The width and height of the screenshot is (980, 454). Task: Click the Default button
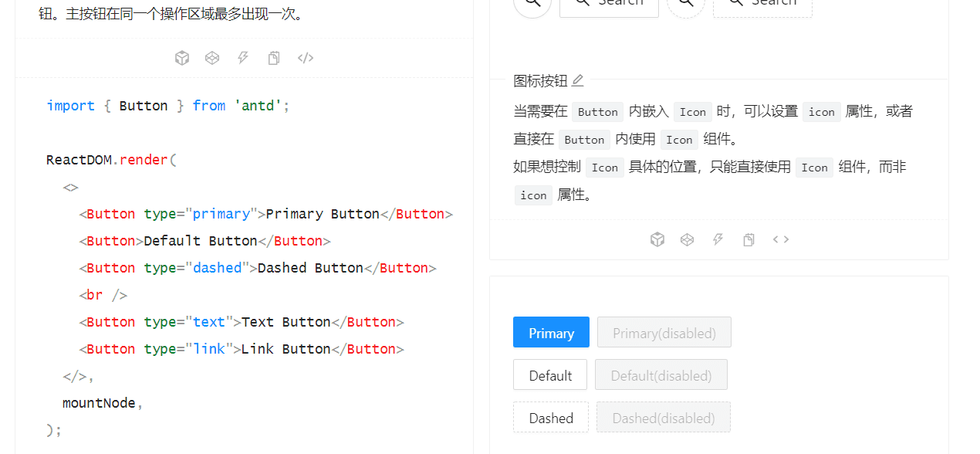tap(550, 374)
